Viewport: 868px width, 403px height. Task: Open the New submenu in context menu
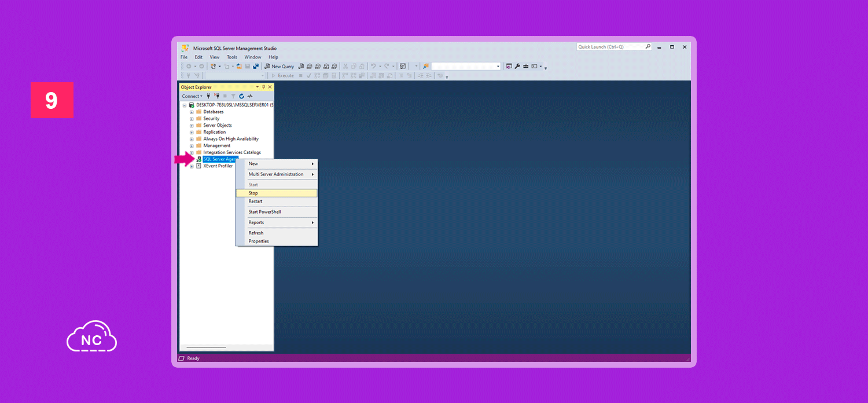[277, 164]
